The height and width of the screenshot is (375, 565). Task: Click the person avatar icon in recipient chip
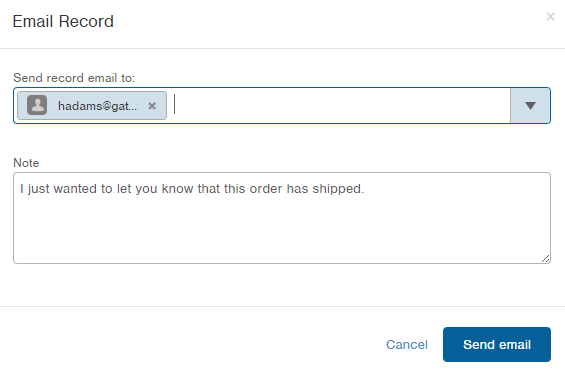click(37, 105)
